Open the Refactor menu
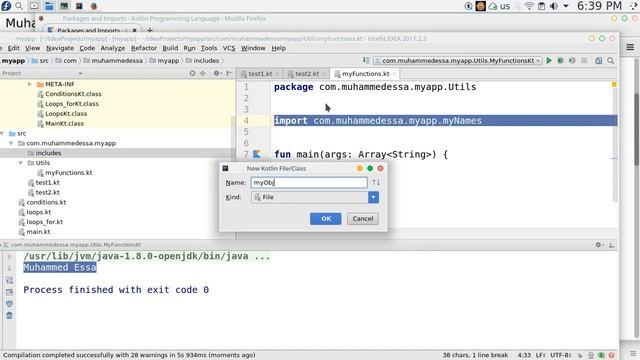The height and width of the screenshot is (360, 640). [x=144, y=48]
